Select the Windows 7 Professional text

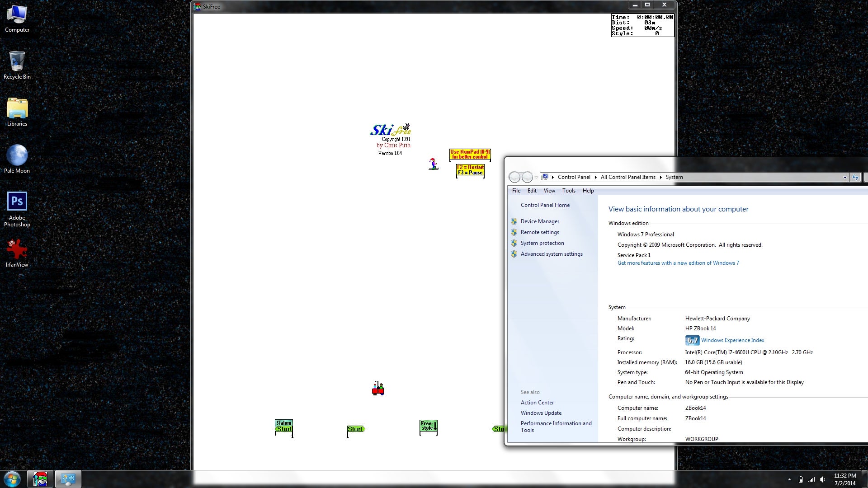(646, 235)
